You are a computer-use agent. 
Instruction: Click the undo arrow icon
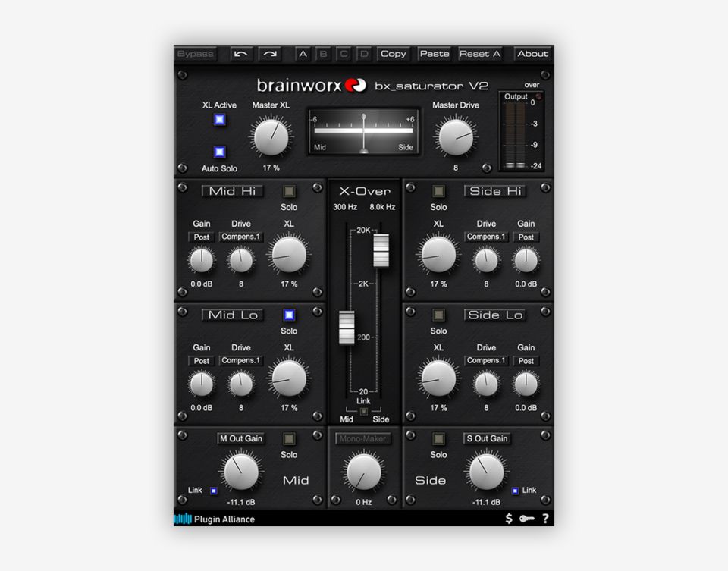point(241,54)
